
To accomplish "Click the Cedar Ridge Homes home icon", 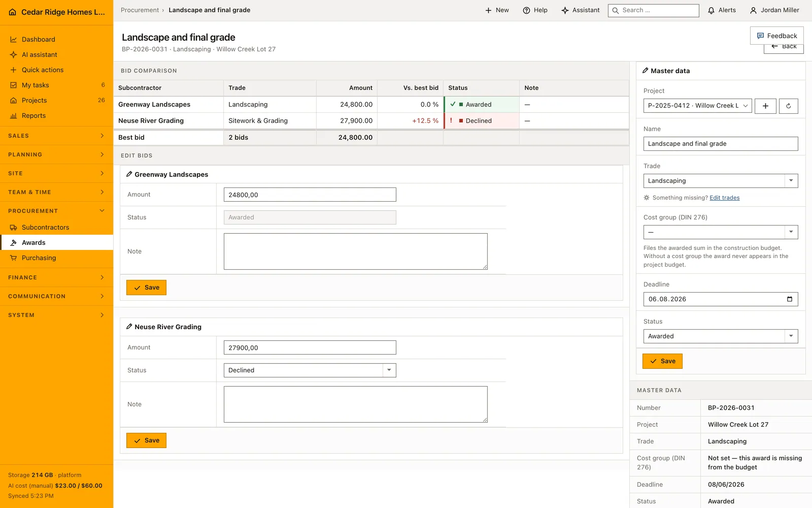I will click(x=13, y=12).
